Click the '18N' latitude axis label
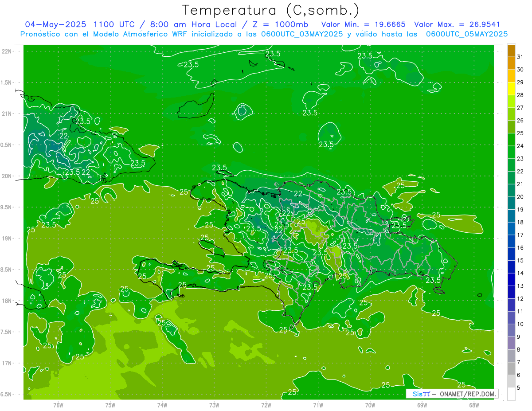The image size is (532, 411). pos(7,301)
